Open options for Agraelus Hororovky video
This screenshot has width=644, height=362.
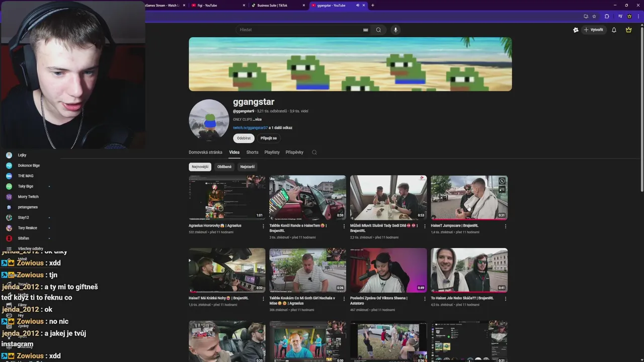tap(263, 226)
